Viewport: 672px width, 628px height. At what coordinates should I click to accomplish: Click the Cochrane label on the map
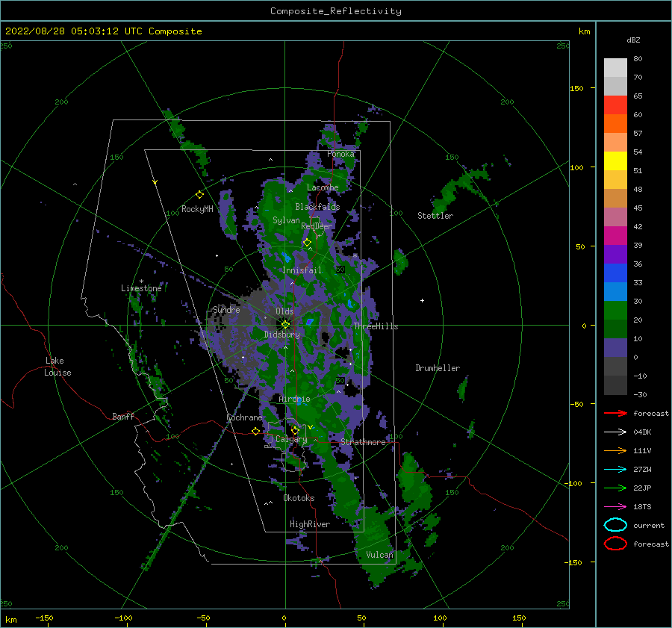coord(244,417)
